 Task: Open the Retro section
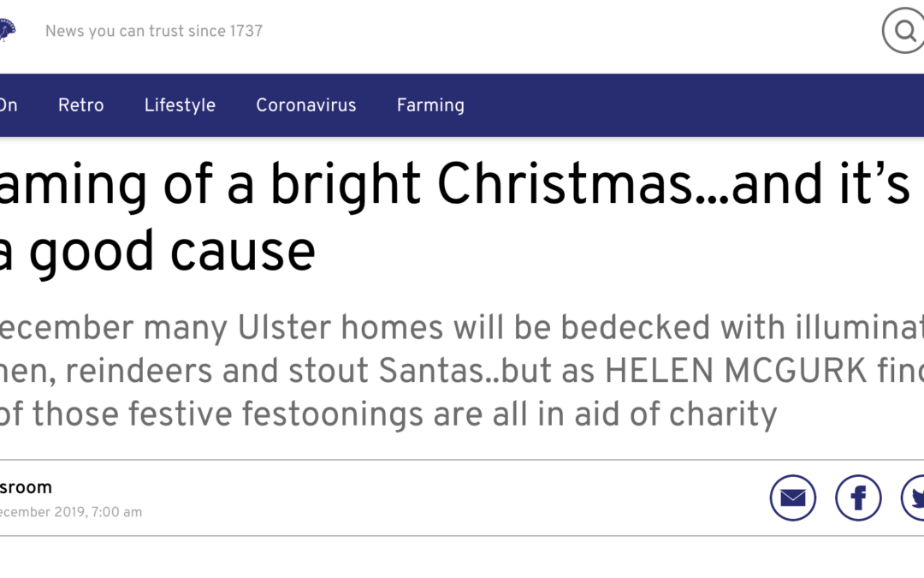click(80, 105)
